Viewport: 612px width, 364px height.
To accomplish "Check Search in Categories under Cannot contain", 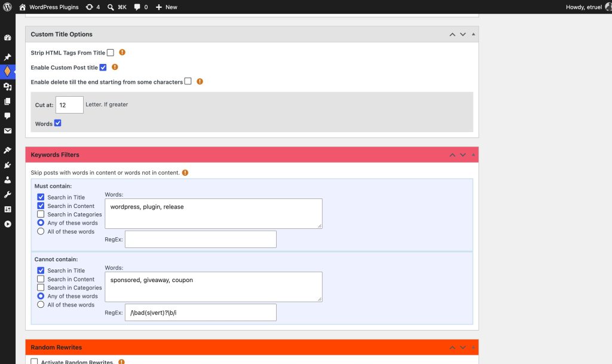I will click(41, 287).
